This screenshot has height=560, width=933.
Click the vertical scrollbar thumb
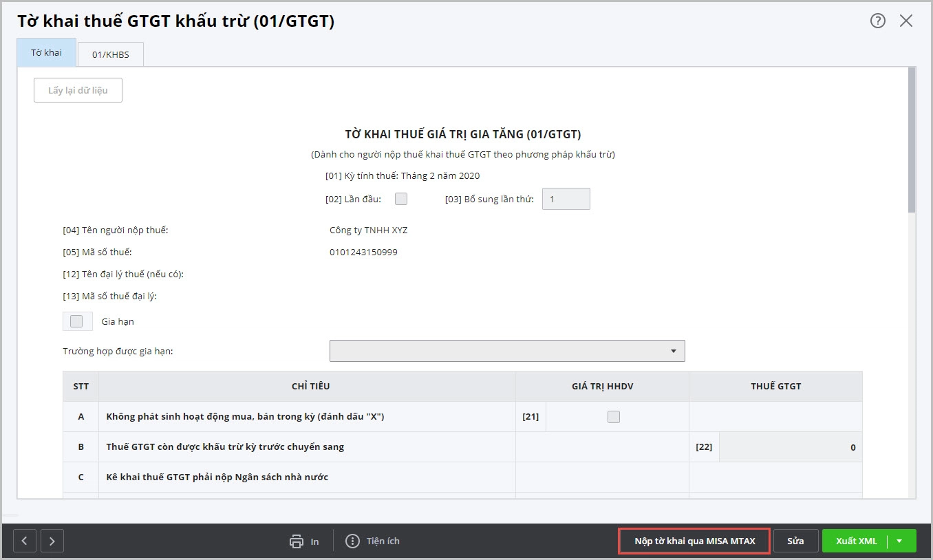[x=911, y=140]
